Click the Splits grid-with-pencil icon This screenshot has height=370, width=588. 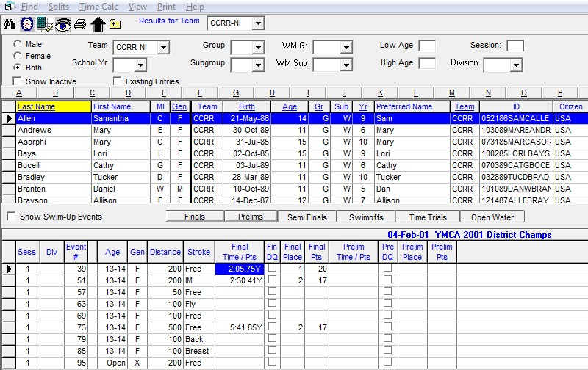point(45,24)
